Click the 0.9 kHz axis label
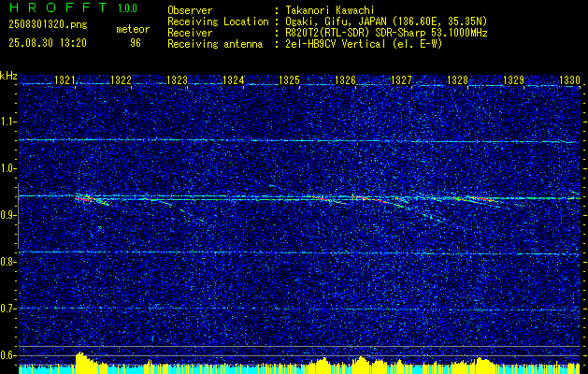The image size is (588, 374). (7, 215)
